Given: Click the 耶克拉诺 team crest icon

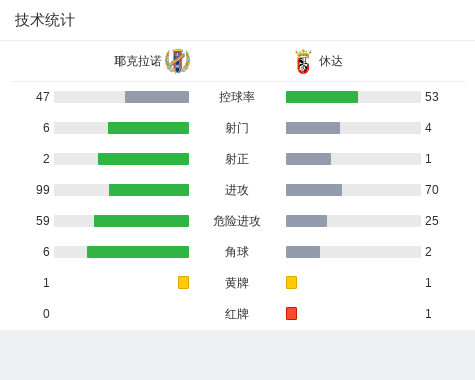Looking at the screenshot, I should 178,61.
